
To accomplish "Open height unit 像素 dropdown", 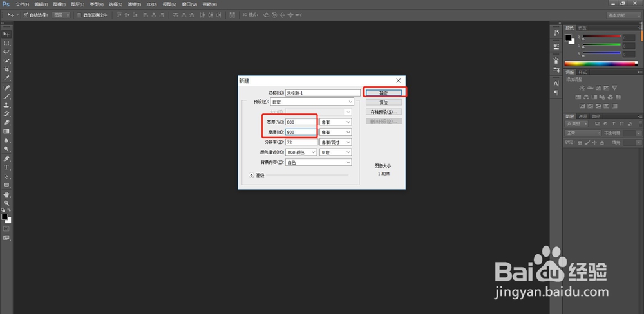I will pos(336,132).
